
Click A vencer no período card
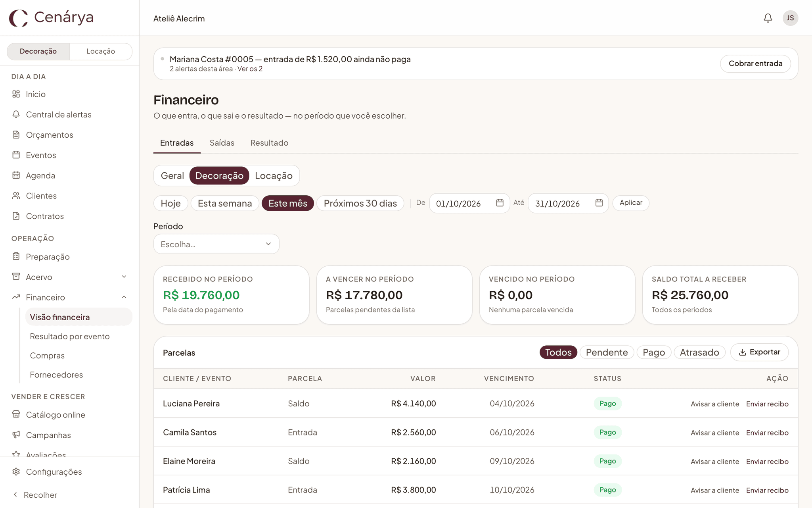(394, 295)
